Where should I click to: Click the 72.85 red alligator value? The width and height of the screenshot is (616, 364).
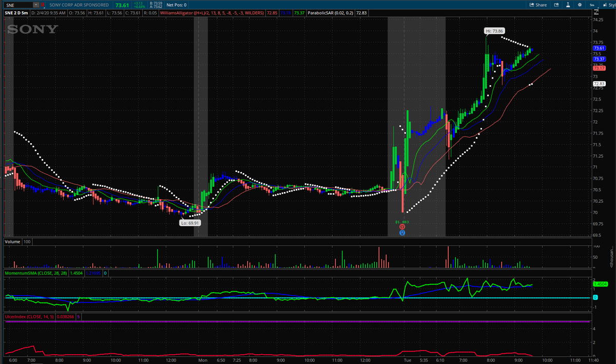(272, 12)
